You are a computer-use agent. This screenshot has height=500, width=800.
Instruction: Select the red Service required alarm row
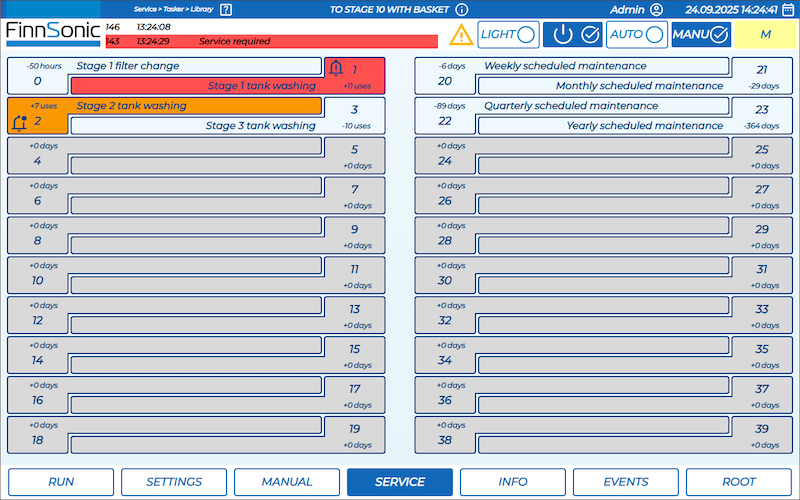pyautogui.click(x=271, y=42)
